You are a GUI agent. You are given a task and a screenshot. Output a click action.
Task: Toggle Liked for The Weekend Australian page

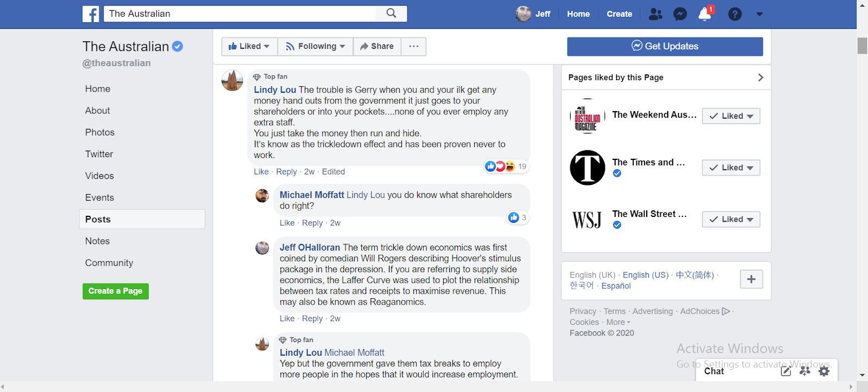click(x=731, y=116)
